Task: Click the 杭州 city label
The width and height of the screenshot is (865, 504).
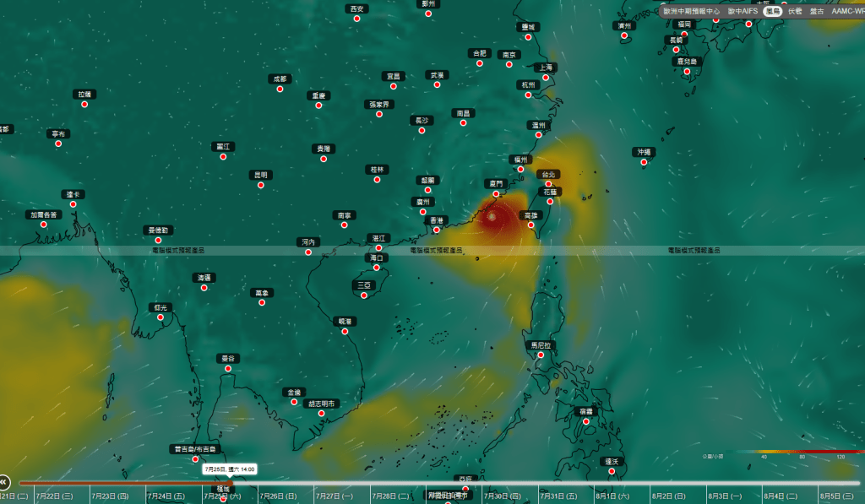Action: [528, 85]
